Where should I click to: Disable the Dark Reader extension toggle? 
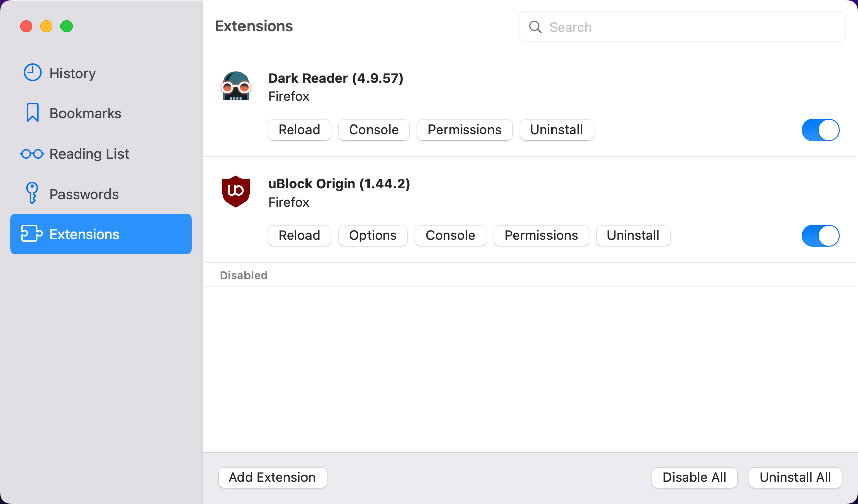820,130
